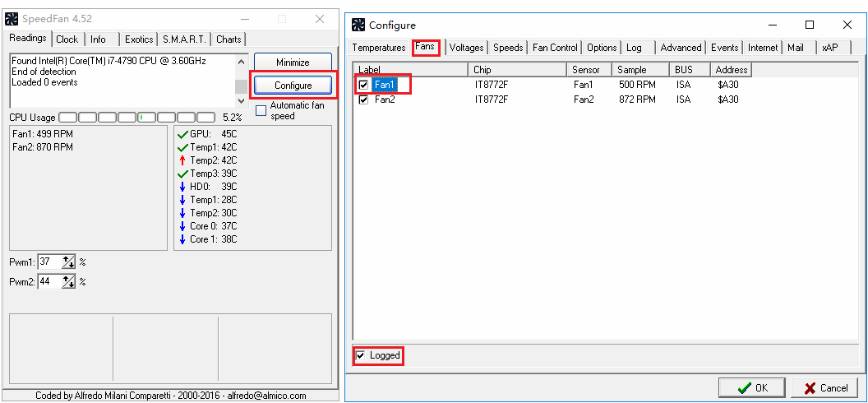Click the log scrollbar thumb
This screenshot has width=868, height=403.
[241, 87]
